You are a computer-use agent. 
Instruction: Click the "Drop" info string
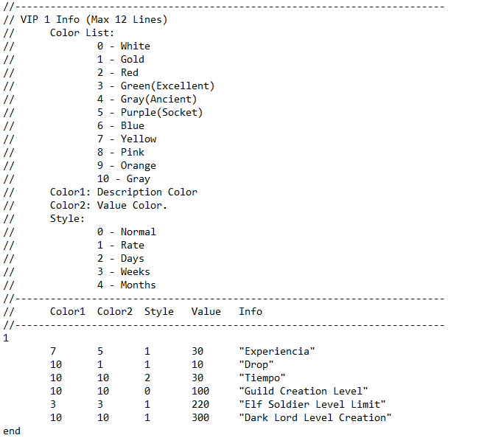(256, 364)
